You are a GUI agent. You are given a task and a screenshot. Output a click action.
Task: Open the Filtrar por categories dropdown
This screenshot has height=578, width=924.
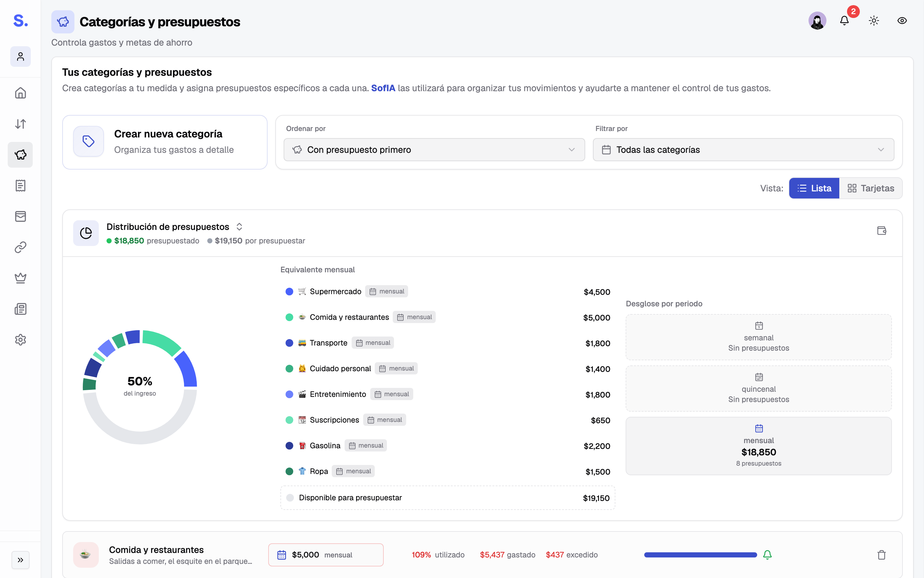coord(743,150)
